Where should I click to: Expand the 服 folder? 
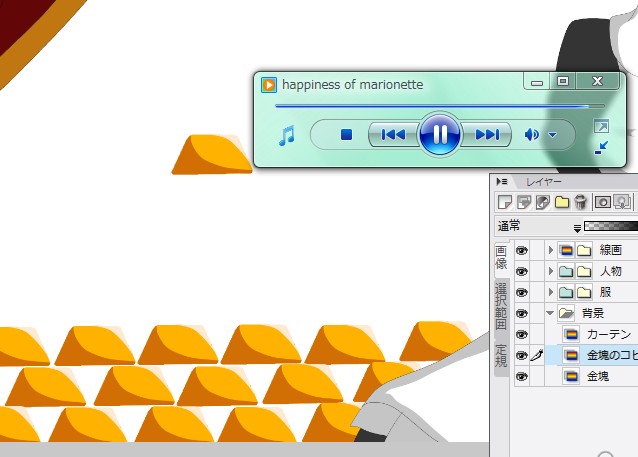(551, 292)
